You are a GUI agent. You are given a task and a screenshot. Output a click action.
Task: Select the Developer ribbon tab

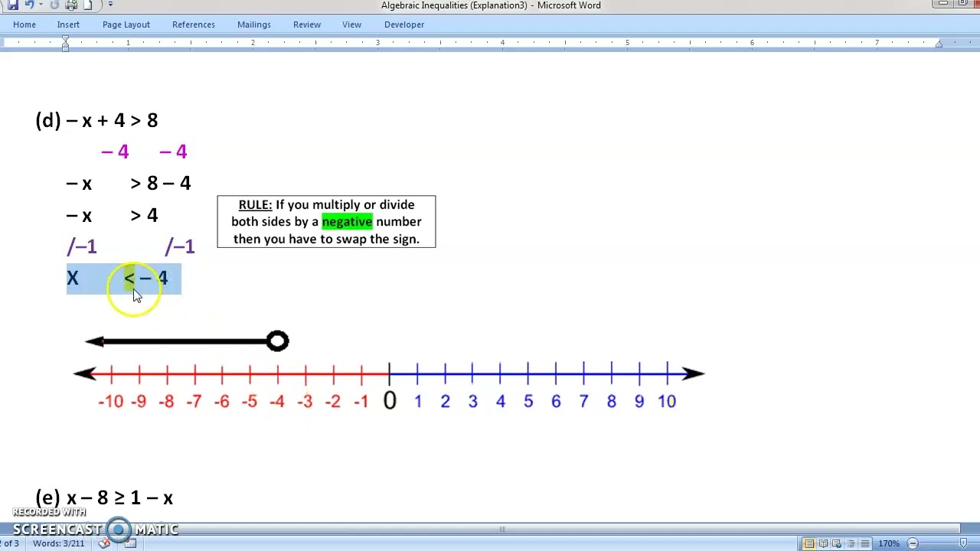pos(404,24)
